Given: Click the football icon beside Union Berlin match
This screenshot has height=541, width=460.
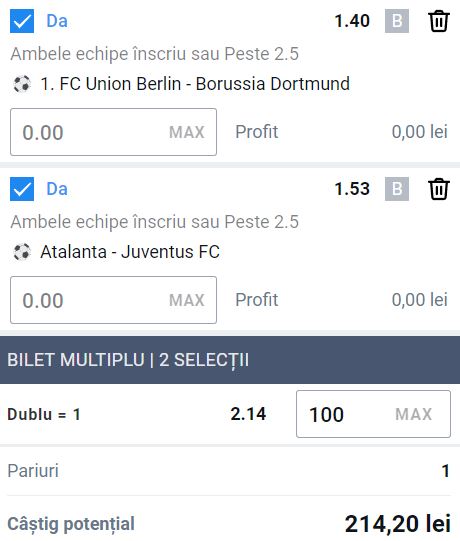Looking at the screenshot, I should 22,84.
